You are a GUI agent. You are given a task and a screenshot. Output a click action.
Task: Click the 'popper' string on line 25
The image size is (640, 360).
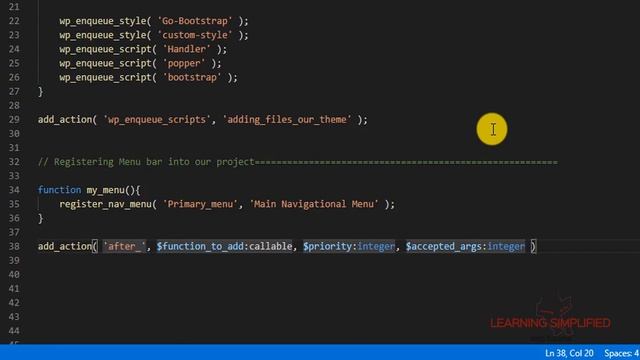click(x=184, y=63)
